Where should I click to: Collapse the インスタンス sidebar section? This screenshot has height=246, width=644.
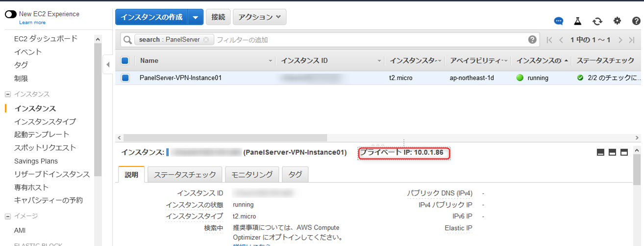coord(8,94)
